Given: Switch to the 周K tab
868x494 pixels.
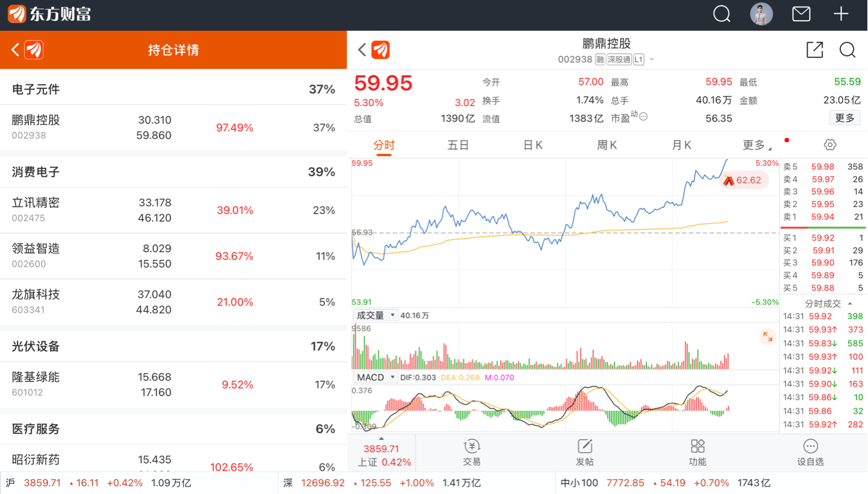Looking at the screenshot, I should 607,145.
